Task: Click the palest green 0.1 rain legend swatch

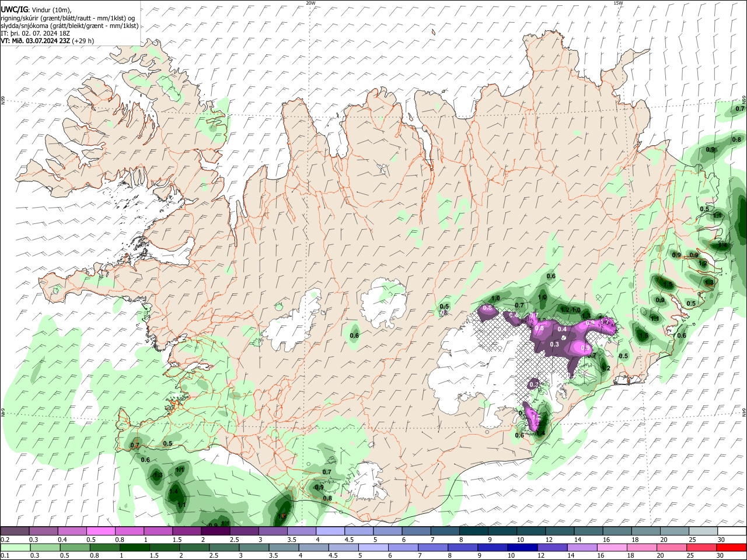Action: tap(15, 547)
